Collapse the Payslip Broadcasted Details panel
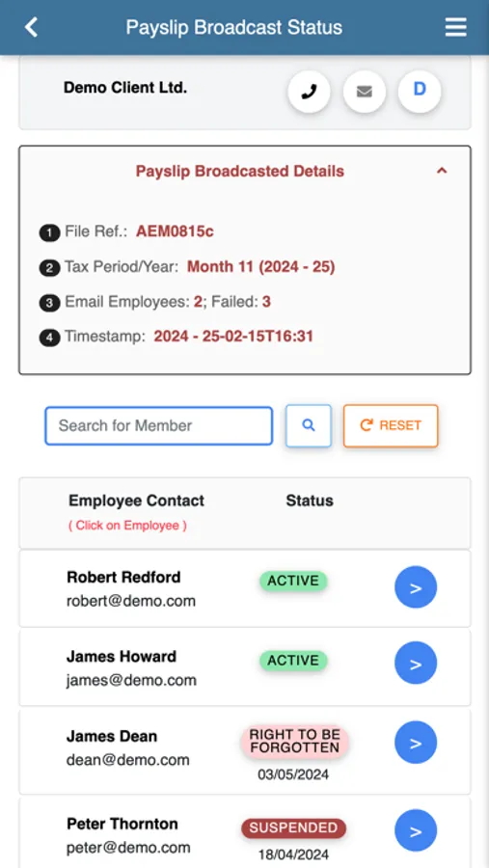The height and width of the screenshot is (868, 489). tap(442, 171)
